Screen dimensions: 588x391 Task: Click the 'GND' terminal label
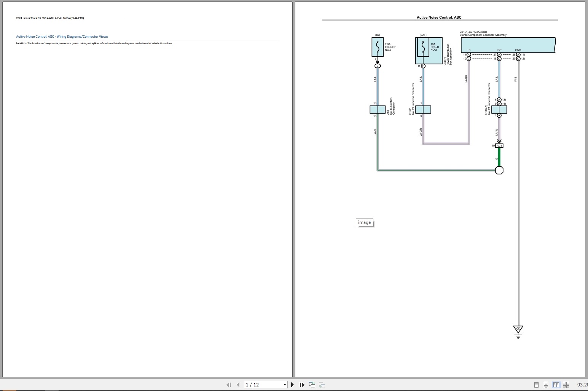[x=518, y=50]
